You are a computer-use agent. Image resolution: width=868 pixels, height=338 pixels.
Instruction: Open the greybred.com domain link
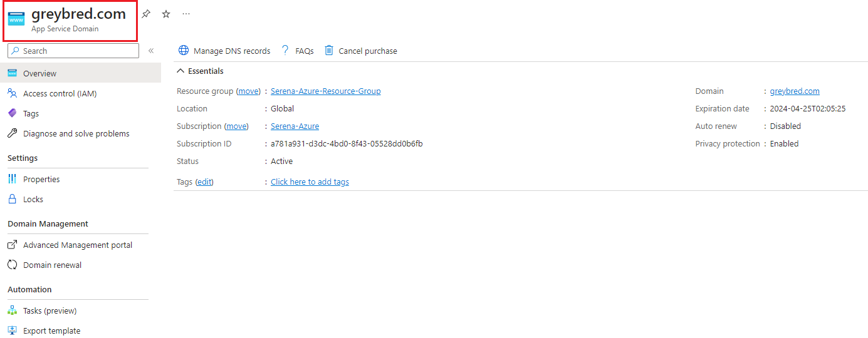click(x=795, y=91)
